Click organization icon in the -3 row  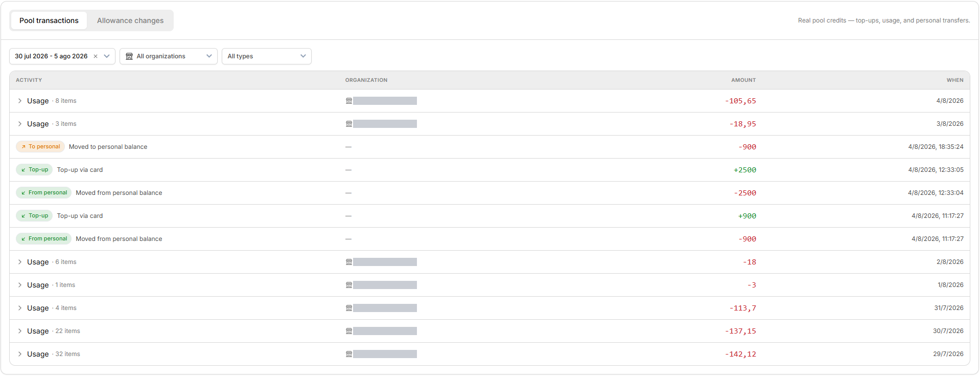pyautogui.click(x=349, y=285)
